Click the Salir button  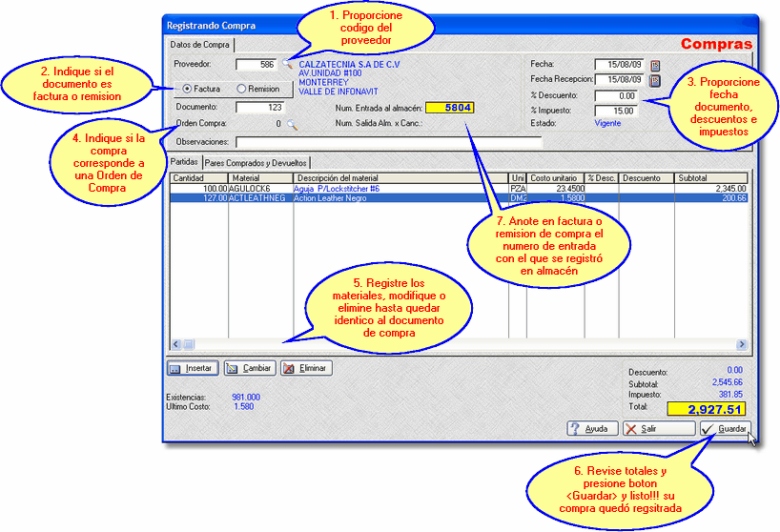(x=658, y=429)
